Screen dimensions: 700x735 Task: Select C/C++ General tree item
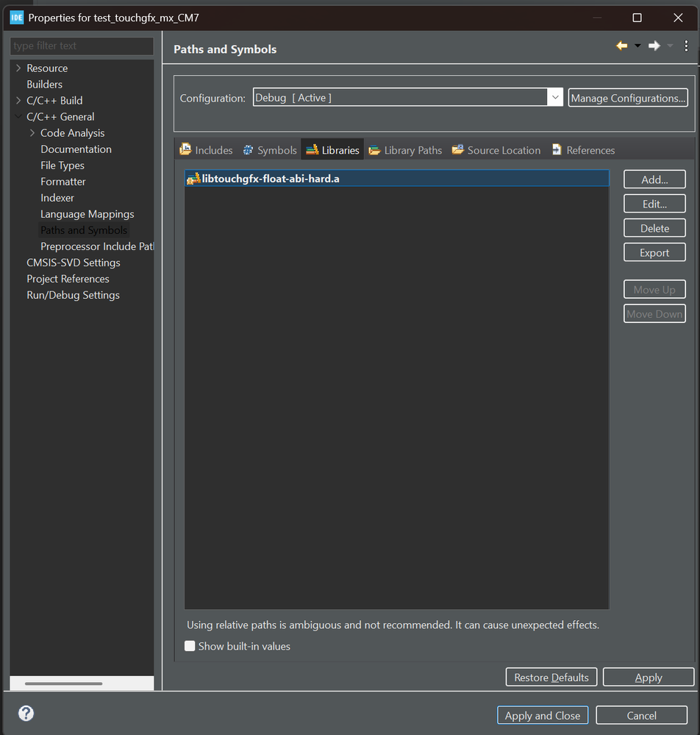[60, 117]
